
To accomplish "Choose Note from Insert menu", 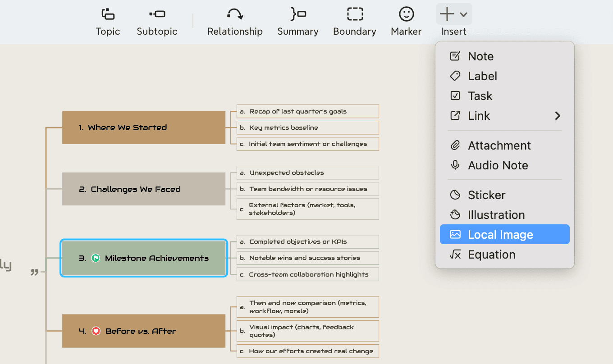I will pyautogui.click(x=505, y=56).
